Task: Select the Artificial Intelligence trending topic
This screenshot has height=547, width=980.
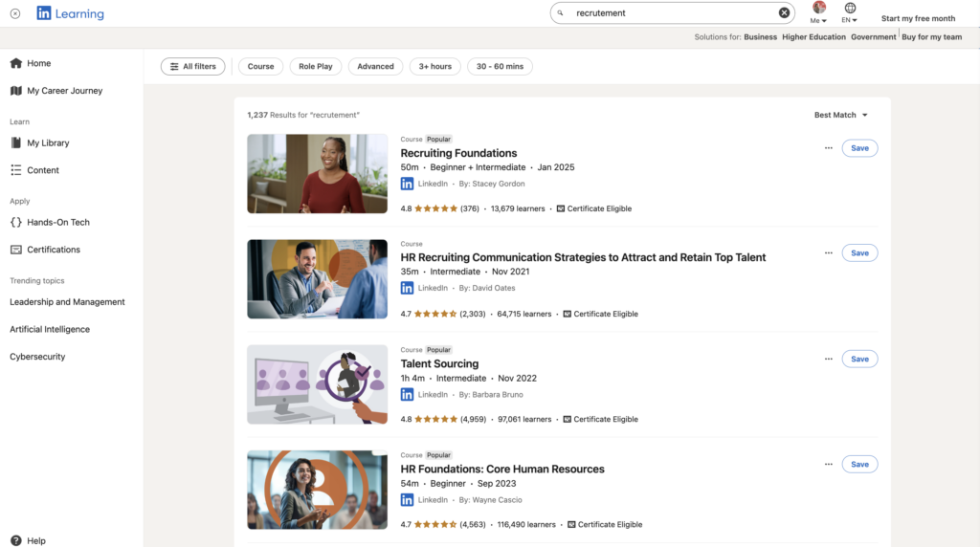Action: tap(50, 329)
